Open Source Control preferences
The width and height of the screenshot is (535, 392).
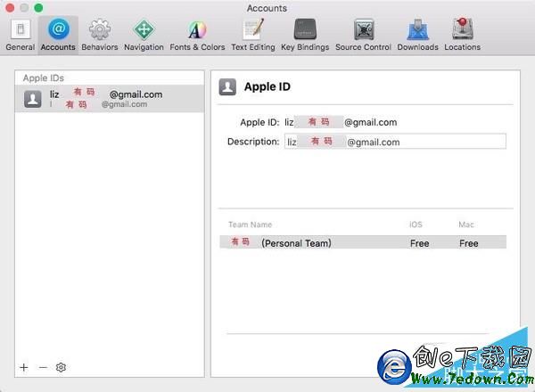(x=363, y=35)
